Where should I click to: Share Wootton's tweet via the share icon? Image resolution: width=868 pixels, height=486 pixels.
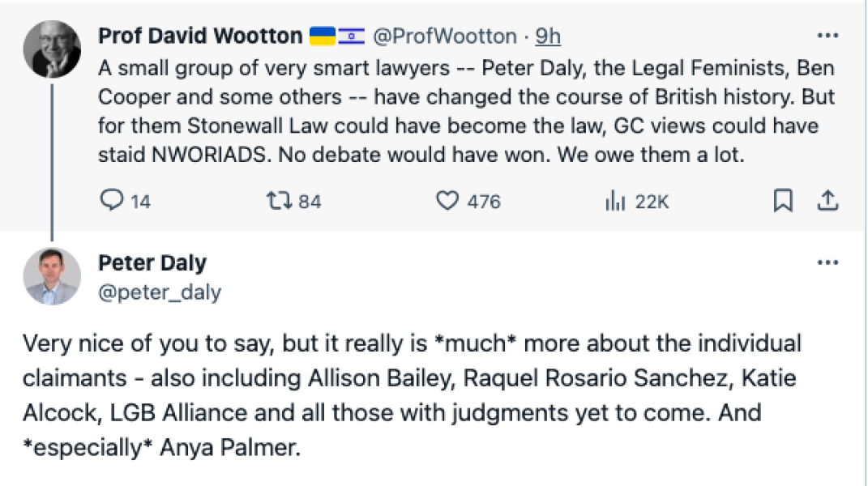pos(828,202)
